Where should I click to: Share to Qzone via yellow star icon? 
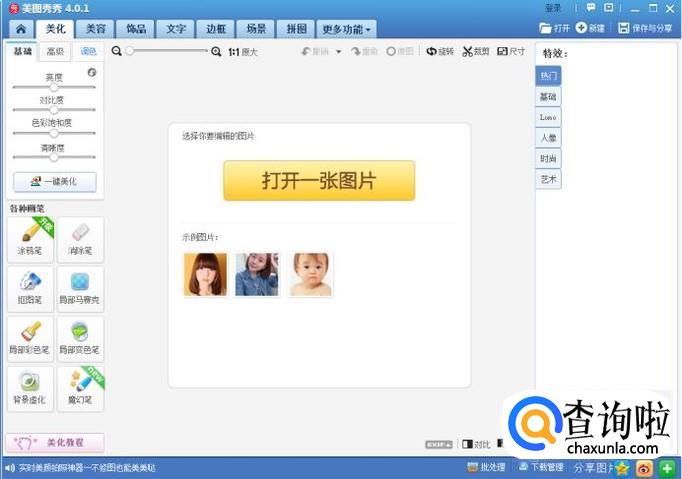(623, 468)
